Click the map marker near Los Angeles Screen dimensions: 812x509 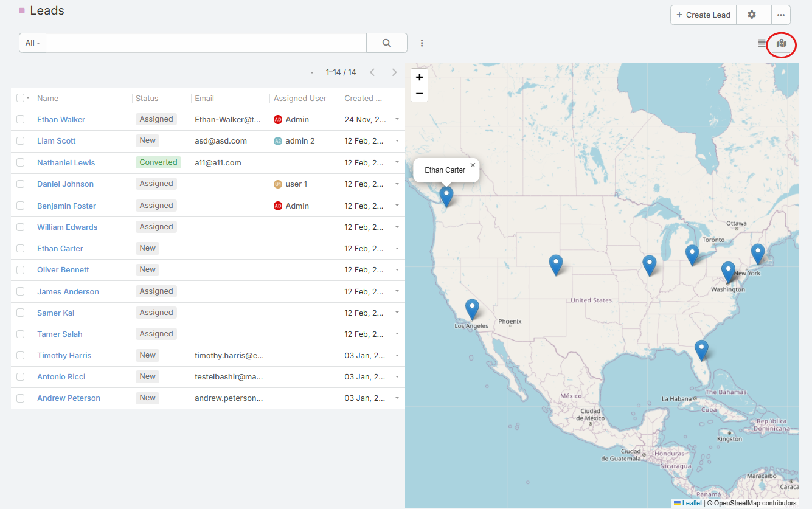(x=472, y=309)
